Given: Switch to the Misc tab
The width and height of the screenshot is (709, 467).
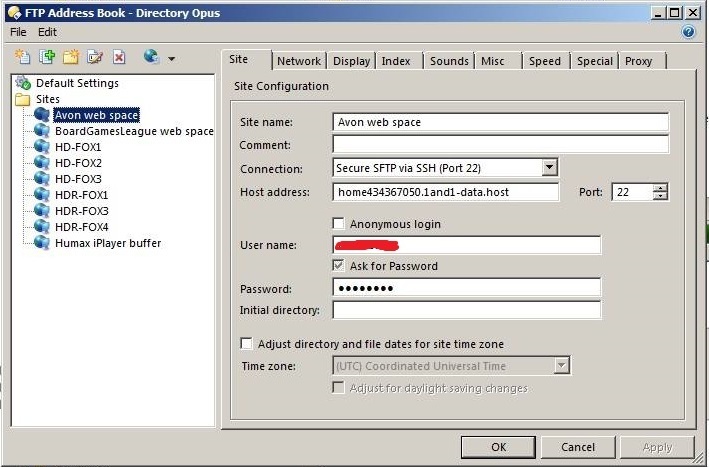Looking at the screenshot, I should [498, 61].
